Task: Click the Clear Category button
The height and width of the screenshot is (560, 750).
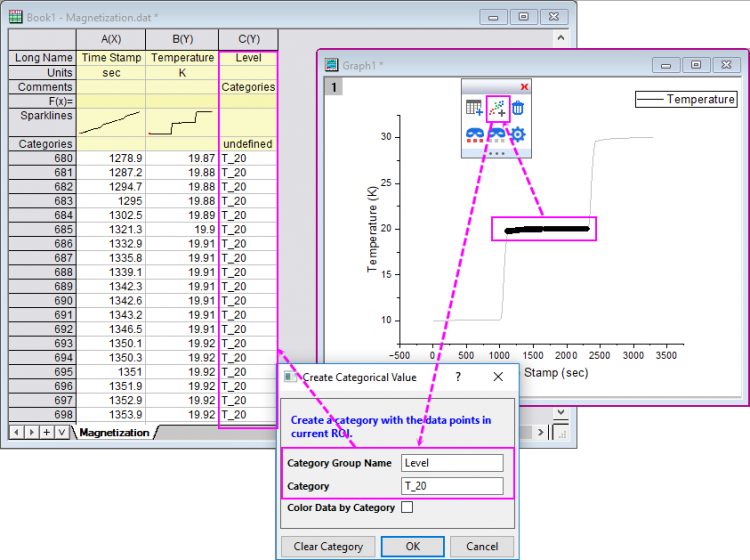Action: tap(329, 547)
